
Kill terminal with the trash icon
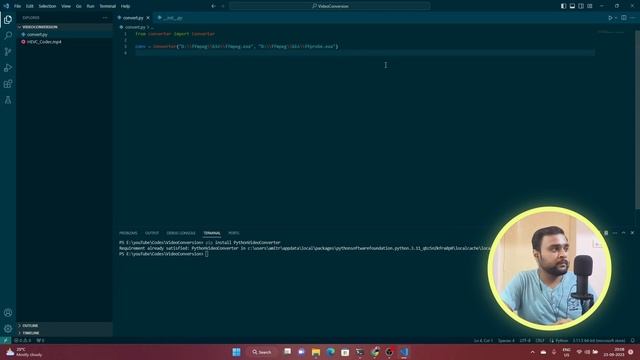[606, 233]
